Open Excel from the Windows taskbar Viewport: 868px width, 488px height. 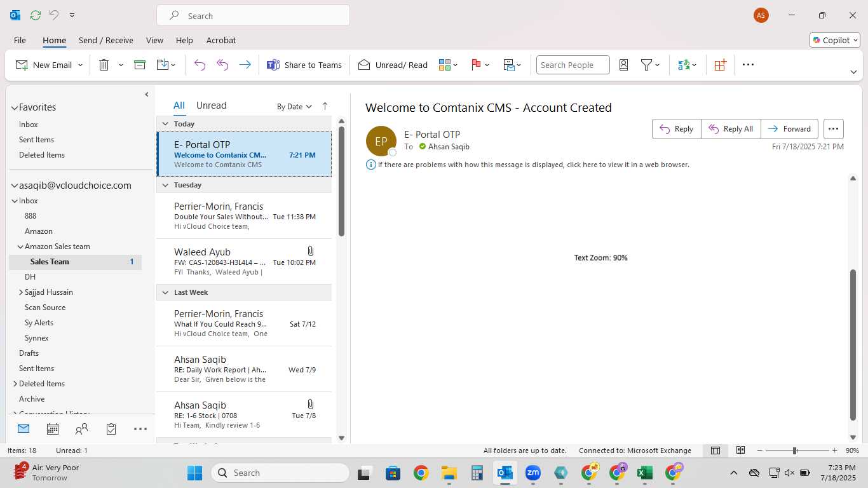coord(645,473)
